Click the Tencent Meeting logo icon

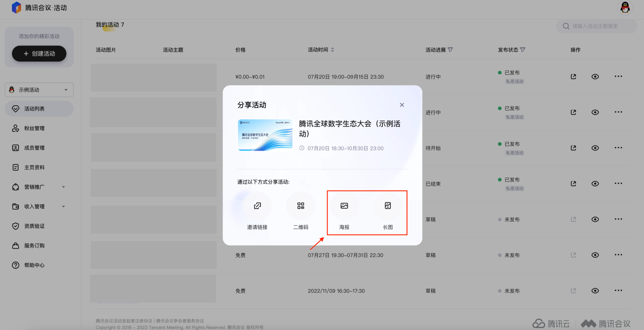click(x=17, y=8)
